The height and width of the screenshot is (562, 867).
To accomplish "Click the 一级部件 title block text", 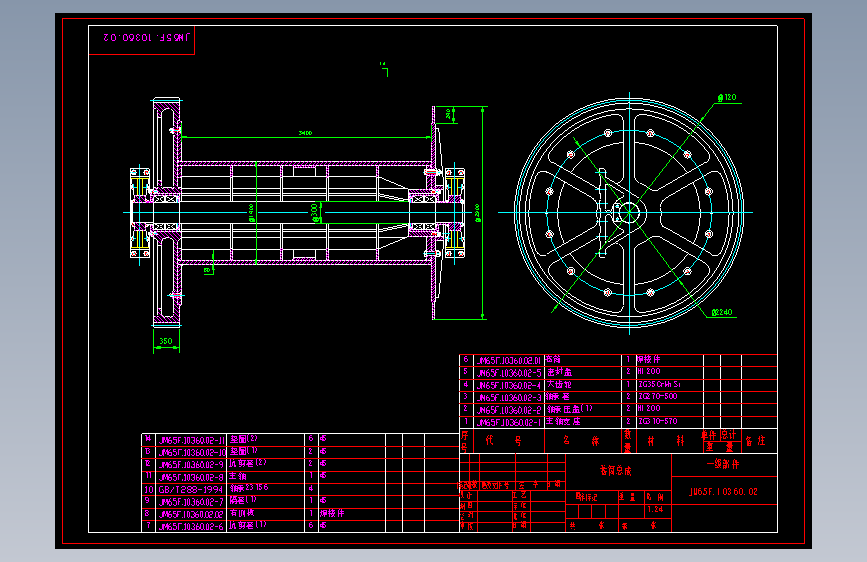I will [723, 464].
